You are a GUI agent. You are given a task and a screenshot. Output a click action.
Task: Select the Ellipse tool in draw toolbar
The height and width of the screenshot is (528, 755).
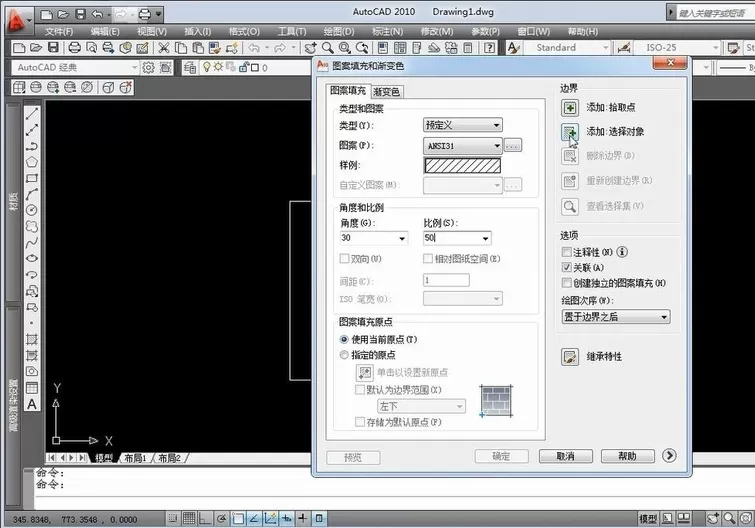pyautogui.click(x=32, y=258)
